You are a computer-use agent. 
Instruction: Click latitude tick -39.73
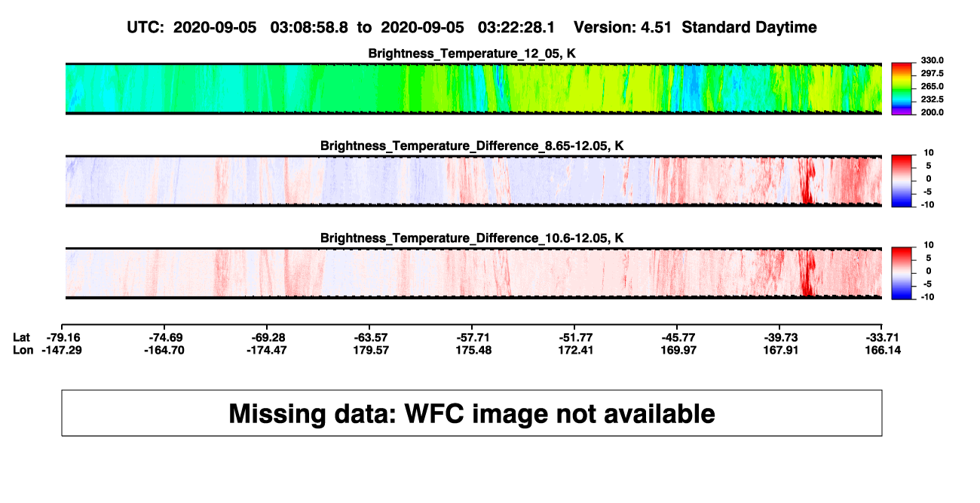(x=780, y=337)
